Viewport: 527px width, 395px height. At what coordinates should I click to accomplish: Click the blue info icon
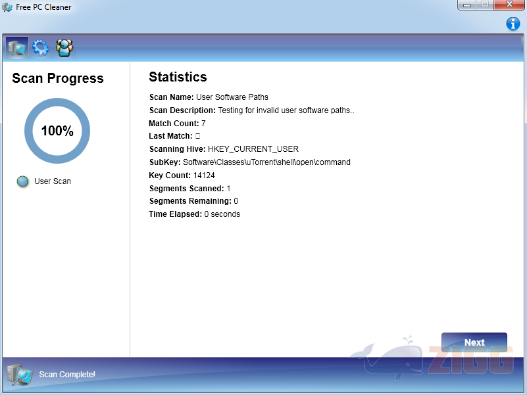(x=513, y=24)
